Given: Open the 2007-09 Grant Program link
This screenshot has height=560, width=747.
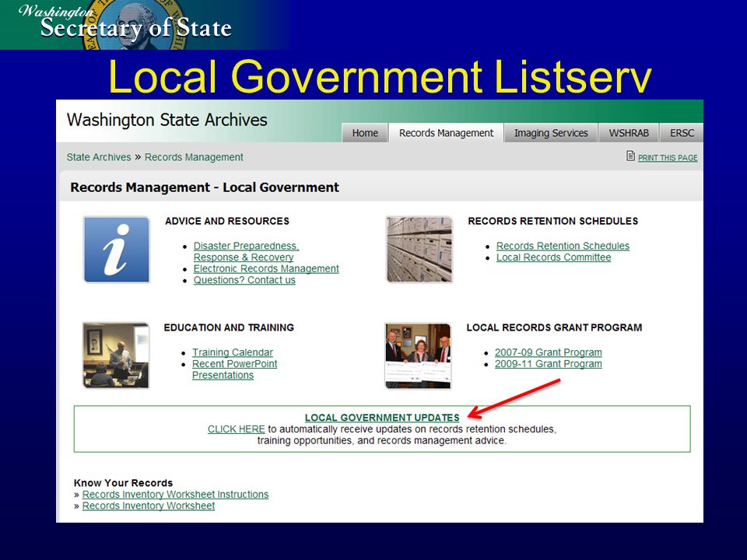Looking at the screenshot, I should (549, 352).
